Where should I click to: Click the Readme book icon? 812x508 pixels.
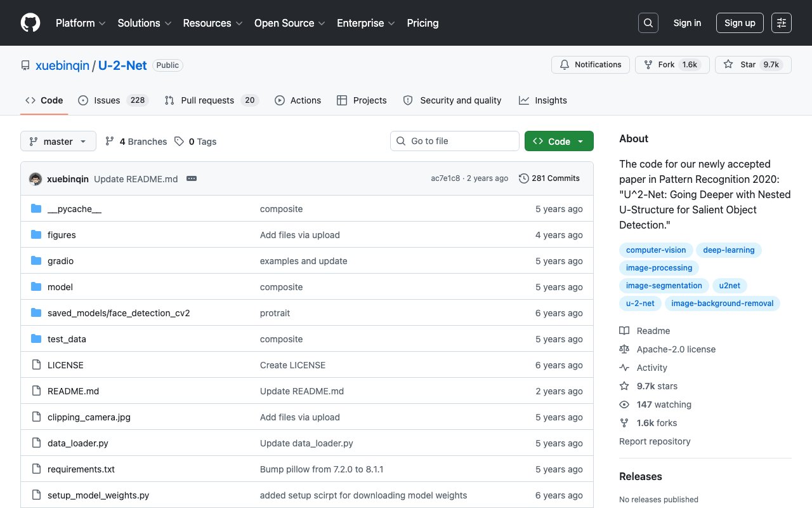pos(624,331)
